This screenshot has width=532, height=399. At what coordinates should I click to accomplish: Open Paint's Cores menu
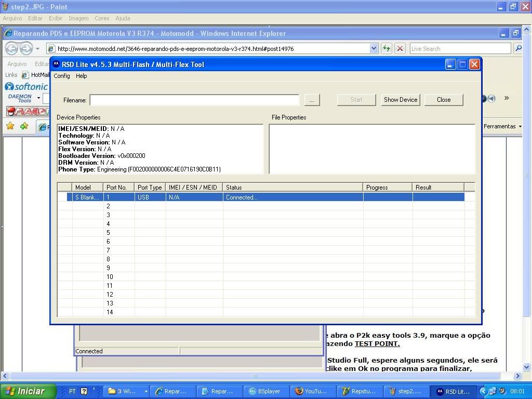[102, 18]
